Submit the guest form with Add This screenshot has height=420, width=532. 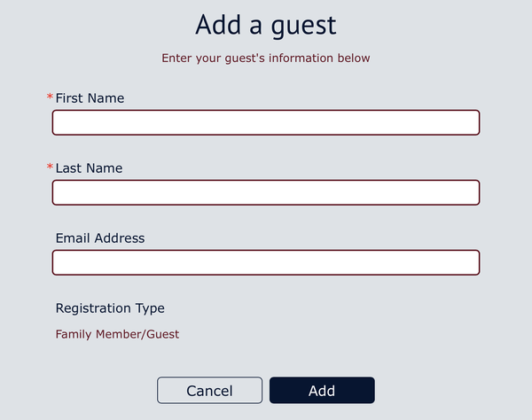[x=322, y=391]
